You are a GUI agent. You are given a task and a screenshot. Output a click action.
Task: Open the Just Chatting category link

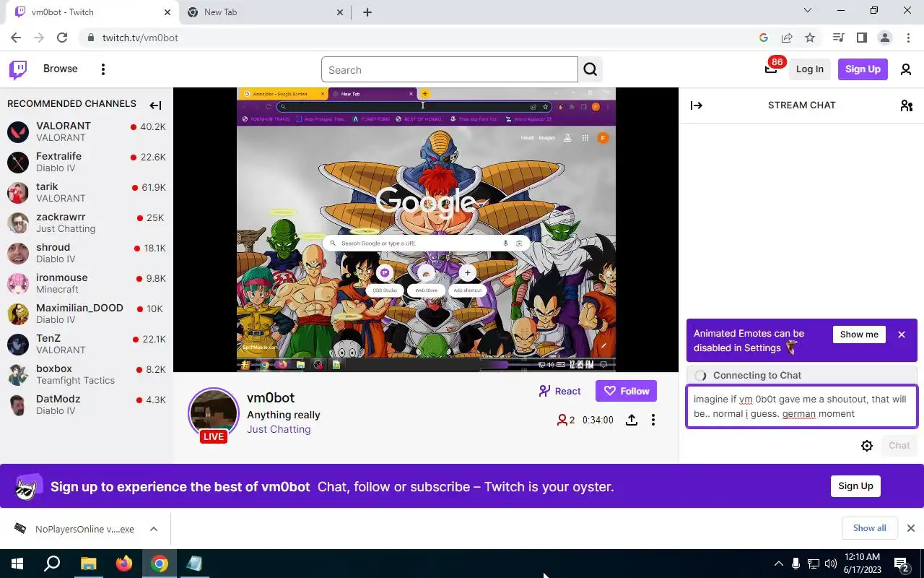(279, 429)
